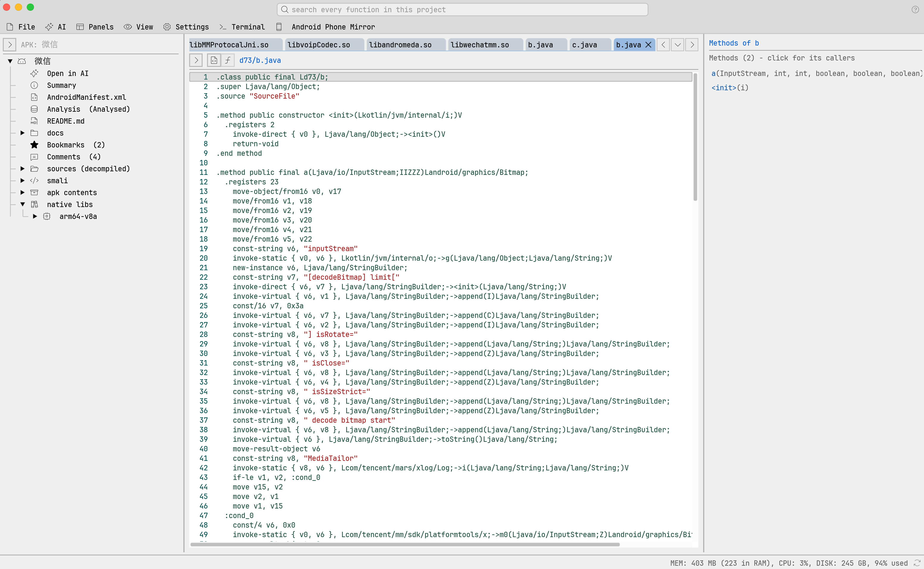This screenshot has height=569, width=924.
Task: Open the tab list dropdown chevron
Action: click(678, 45)
